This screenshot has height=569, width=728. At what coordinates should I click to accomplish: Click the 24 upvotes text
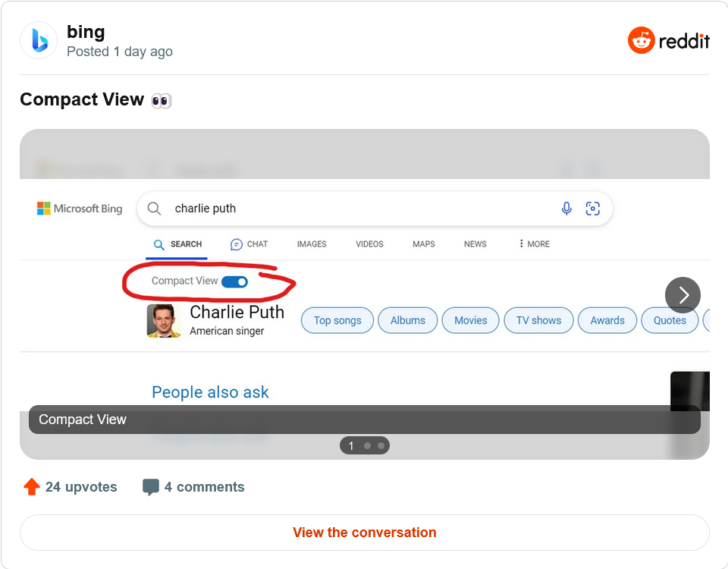pyautogui.click(x=81, y=487)
